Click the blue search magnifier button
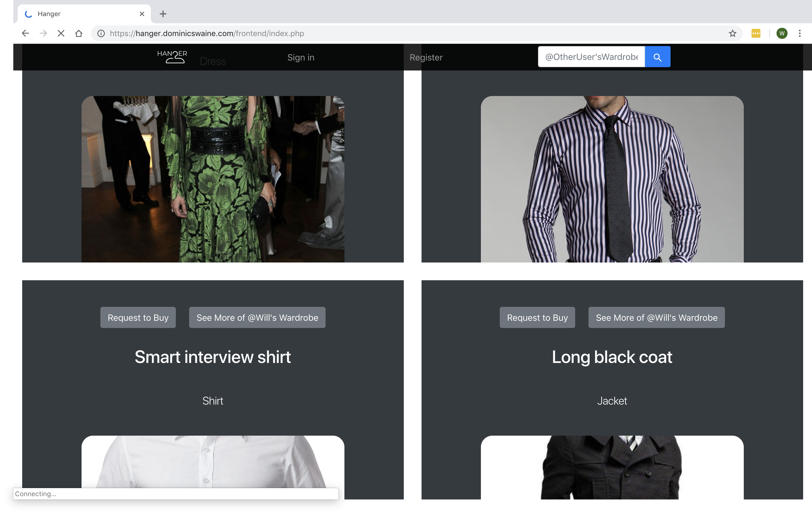Image resolution: width=812 pixels, height=515 pixels. point(657,57)
